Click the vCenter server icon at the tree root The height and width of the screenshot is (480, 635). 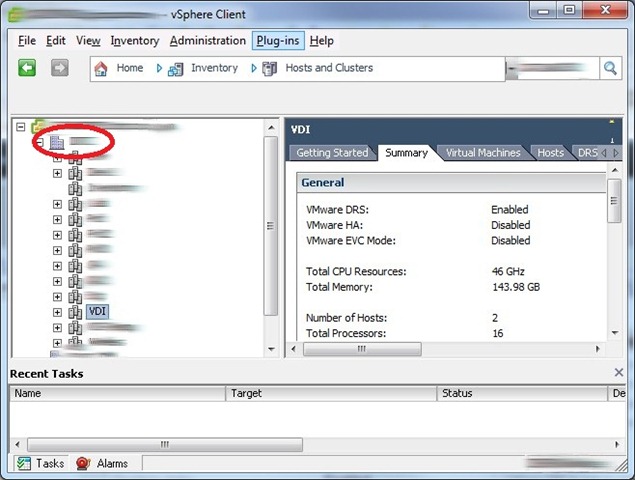click(x=38, y=126)
